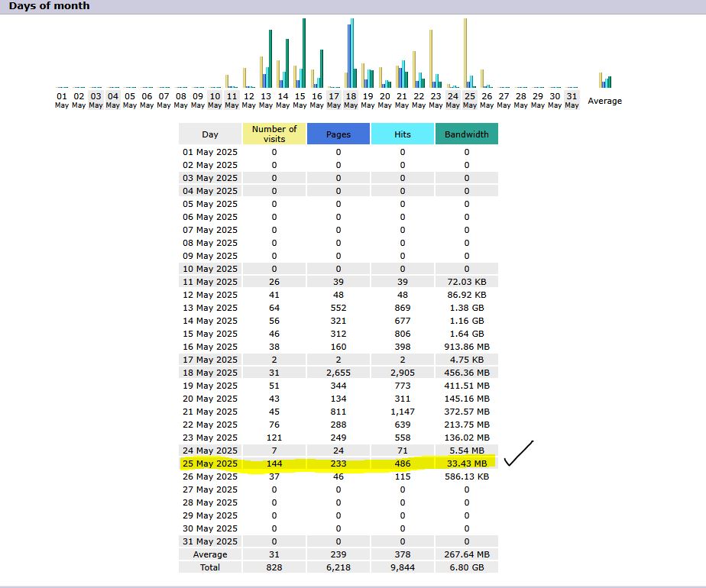706x588 pixels.
Task: Click bandwidth '4.75 KB' cell
Action: click(x=466, y=360)
